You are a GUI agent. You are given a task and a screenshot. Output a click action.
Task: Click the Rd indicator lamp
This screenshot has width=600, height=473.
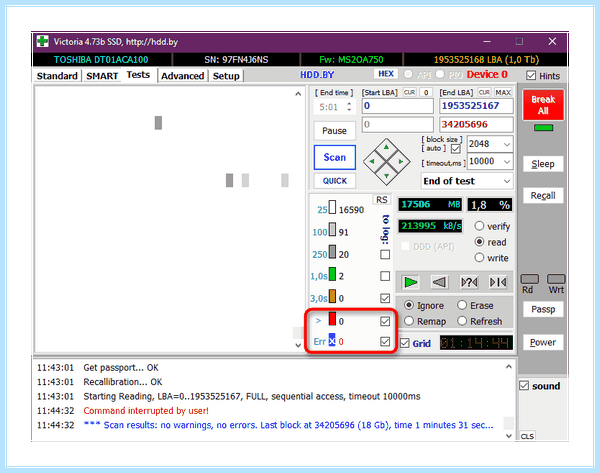530,279
